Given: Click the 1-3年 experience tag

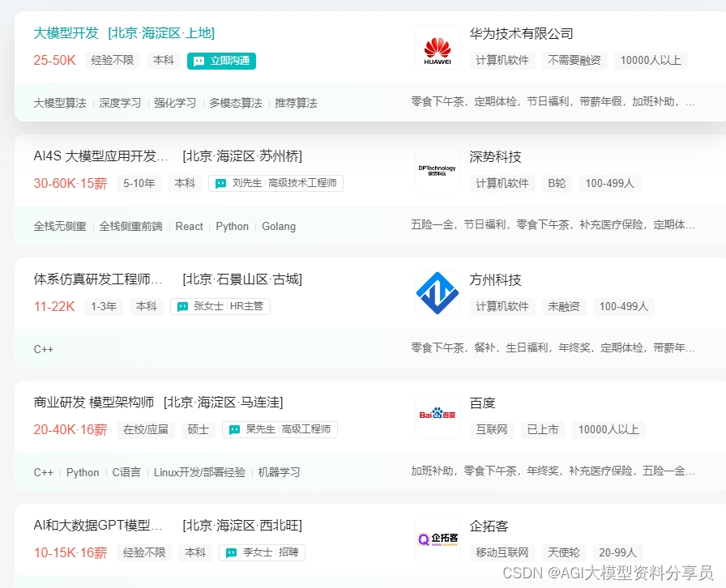Looking at the screenshot, I should [104, 306].
